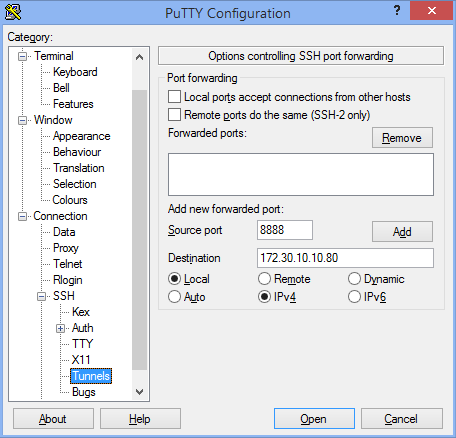Open the TTY category
The image size is (456, 438).
click(82, 344)
